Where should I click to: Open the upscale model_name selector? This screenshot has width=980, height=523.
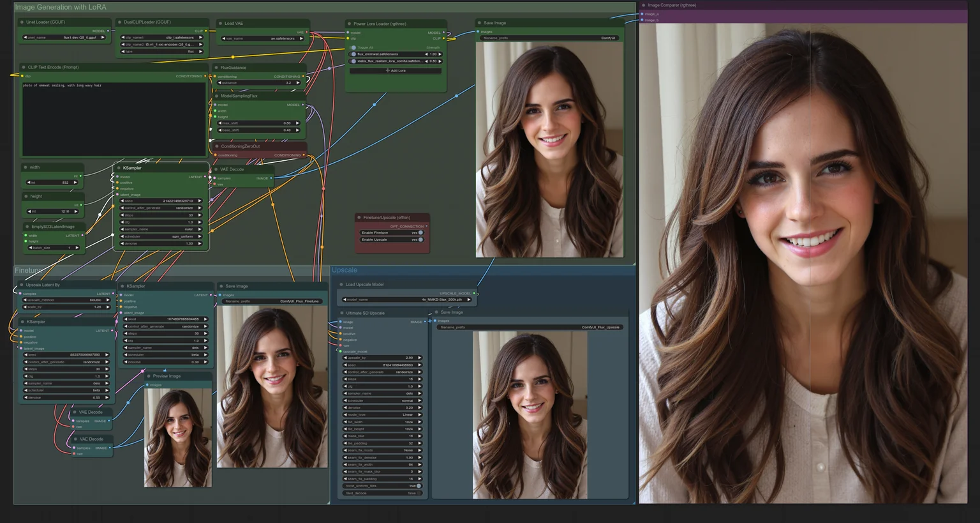(x=405, y=299)
